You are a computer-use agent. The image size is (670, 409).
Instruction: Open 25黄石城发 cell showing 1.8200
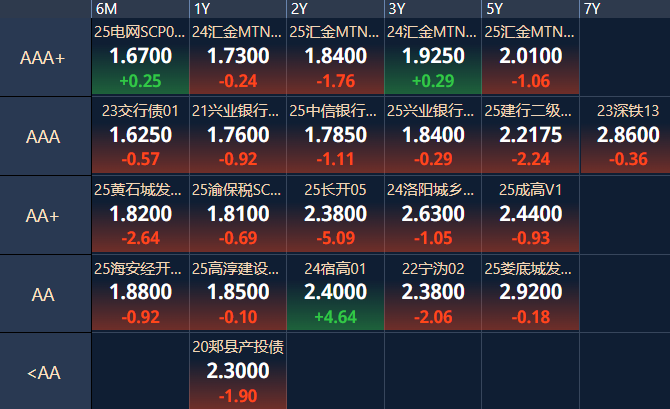[141, 215]
